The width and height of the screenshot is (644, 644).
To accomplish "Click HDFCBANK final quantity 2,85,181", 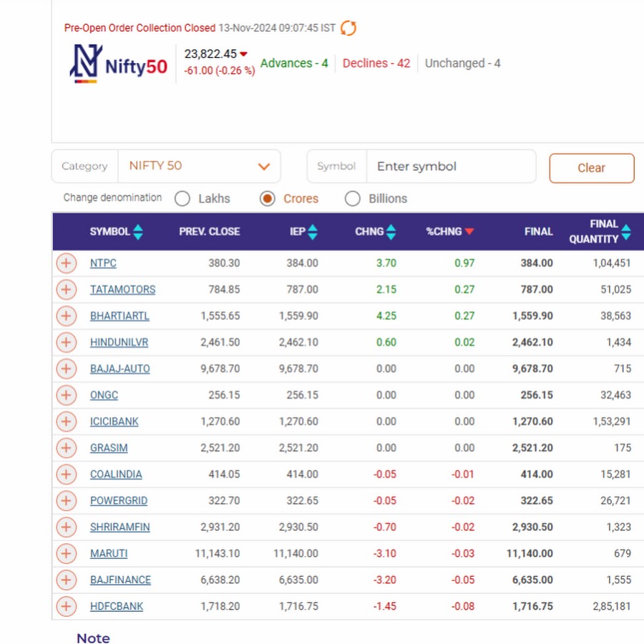I will pyautogui.click(x=612, y=606).
